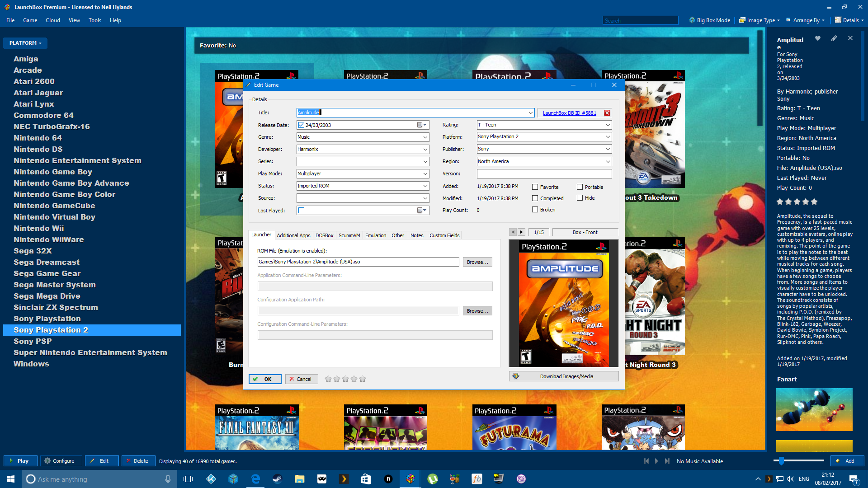This screenshot has height=488, width=868.
Task: Click the Version input field
Action: click(544, 174)
